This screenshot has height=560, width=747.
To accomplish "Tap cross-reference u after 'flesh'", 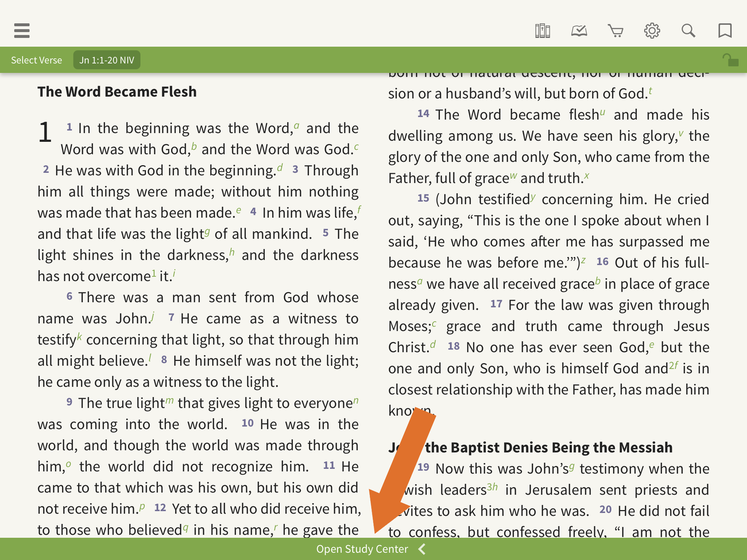I will click(x=602, y=112).
